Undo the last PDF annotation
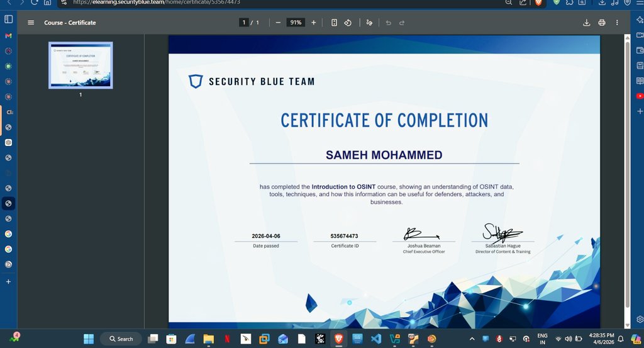The height and width of the screenshot is (348, 644). (388, 23)
